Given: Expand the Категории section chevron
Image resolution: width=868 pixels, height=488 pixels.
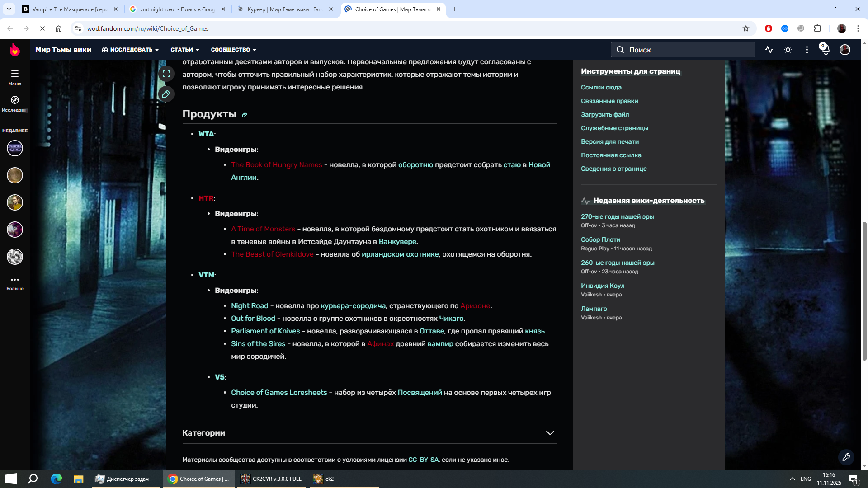Looking at the screenshot, I should (550, 433).
